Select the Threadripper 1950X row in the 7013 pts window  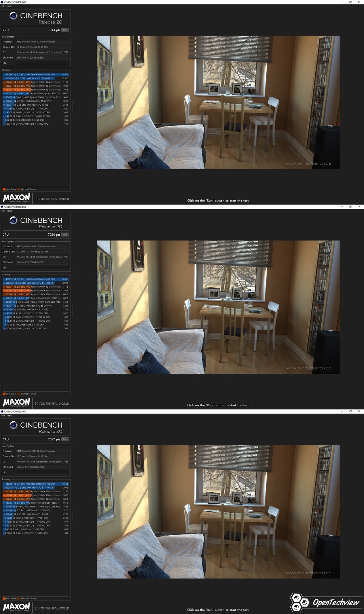click(36, 93)
